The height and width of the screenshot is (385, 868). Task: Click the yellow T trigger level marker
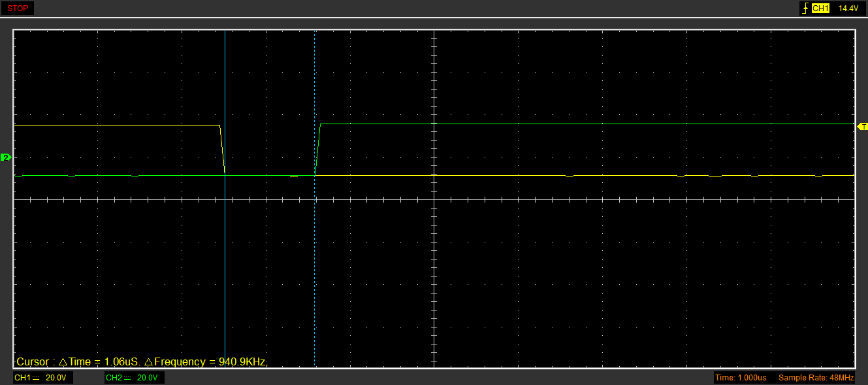[863, 126]
